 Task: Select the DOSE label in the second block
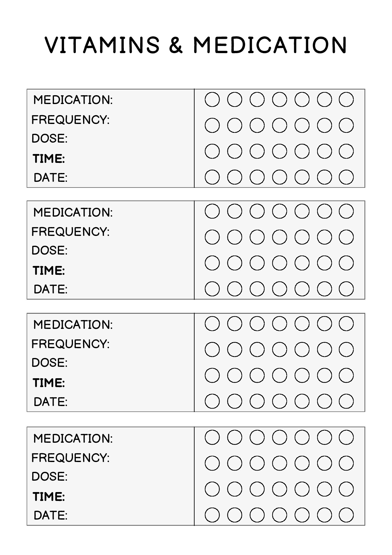50,250
